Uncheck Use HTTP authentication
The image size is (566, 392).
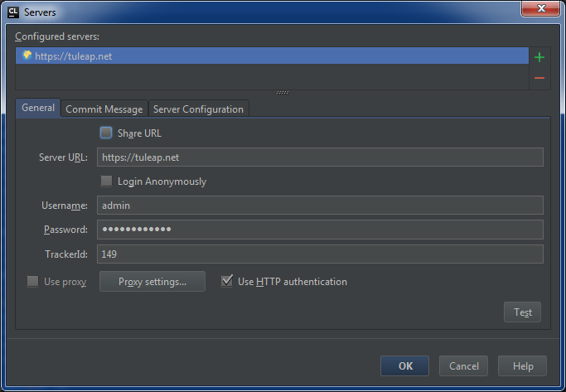[227, 282]
